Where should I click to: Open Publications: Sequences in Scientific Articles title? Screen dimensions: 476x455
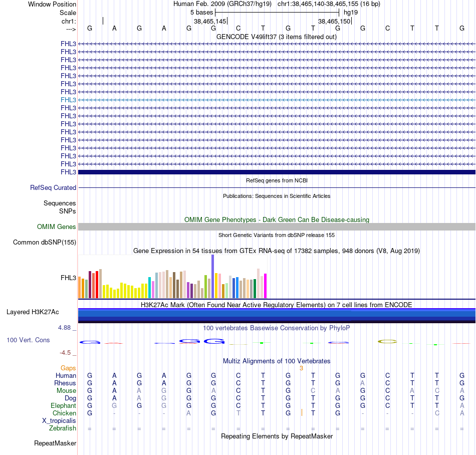click(x=276, y=196)
